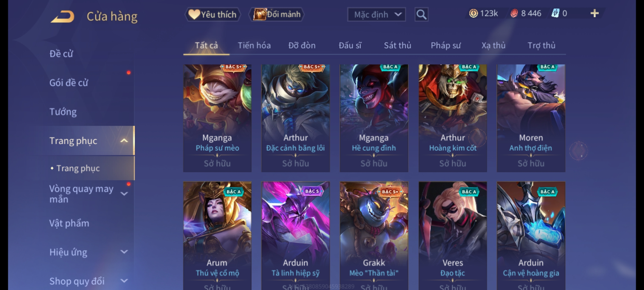
Task: Switch to the Sát thủ tab
Action: coord(397,45)
